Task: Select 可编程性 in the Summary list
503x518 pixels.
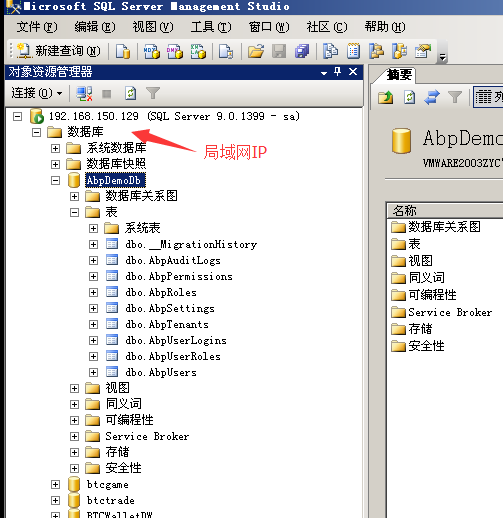Action: (432, 295)
